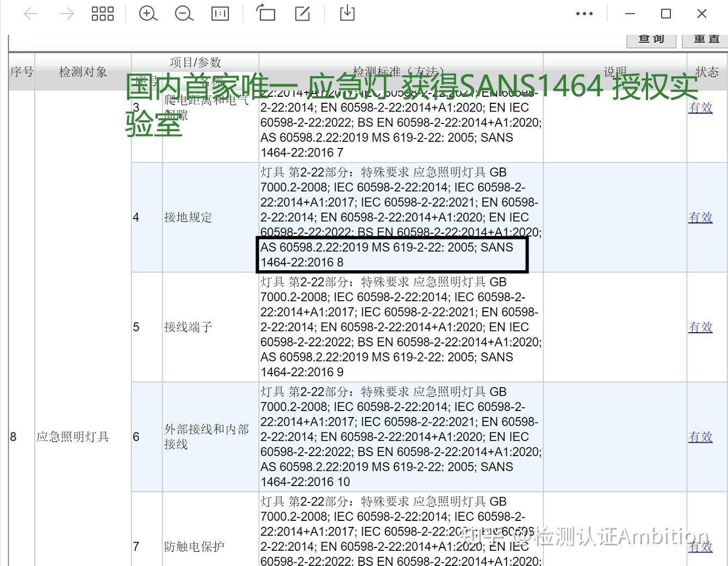Rotate the image using rotate icon
Screen dimensions: 728x566
coord(266,13)
